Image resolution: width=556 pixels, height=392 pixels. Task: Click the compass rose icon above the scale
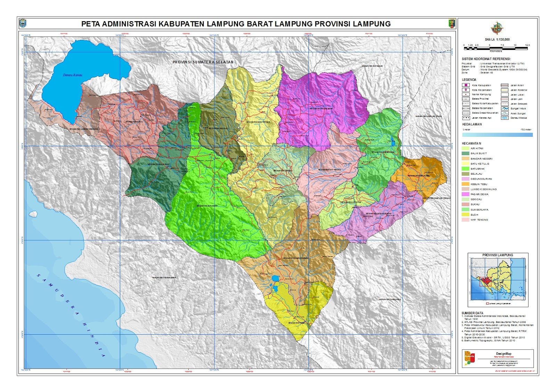tap(497, 28)
